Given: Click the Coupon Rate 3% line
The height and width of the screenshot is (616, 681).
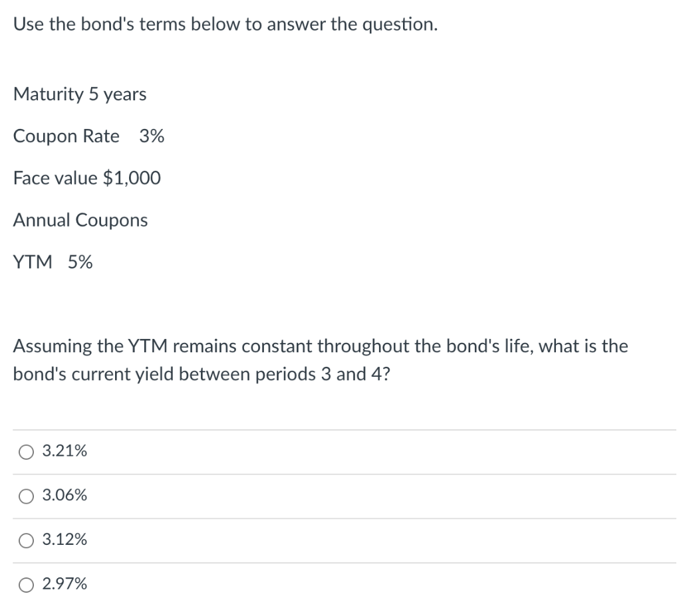Looking at the screenshot, I should coord(88,136).
